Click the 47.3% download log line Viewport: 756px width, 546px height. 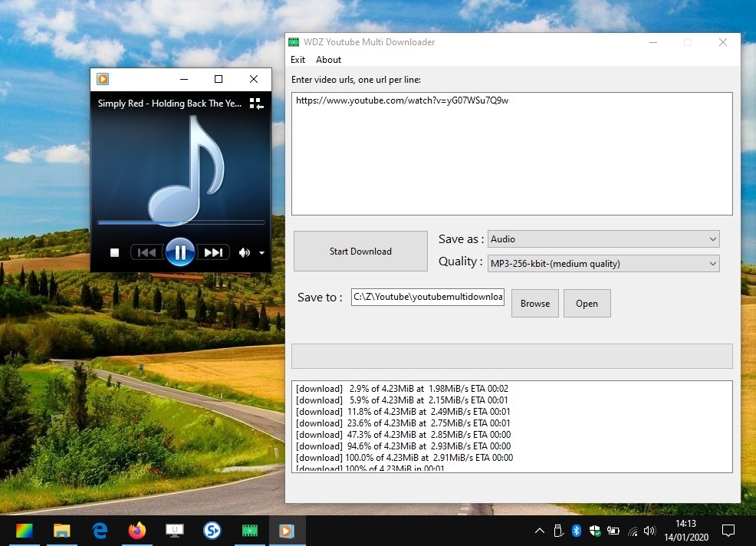403,435
